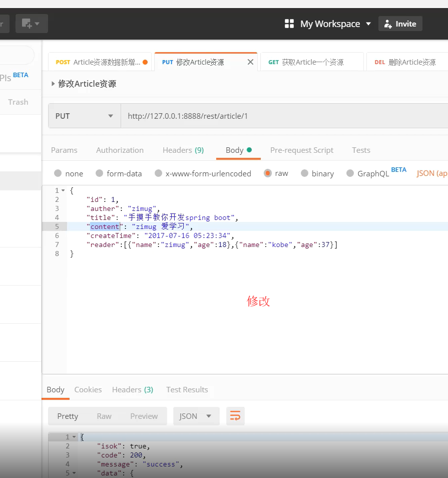Open the workspace grid icon
The width and height of the screenshot is (448, 478).
pos(289,24)
